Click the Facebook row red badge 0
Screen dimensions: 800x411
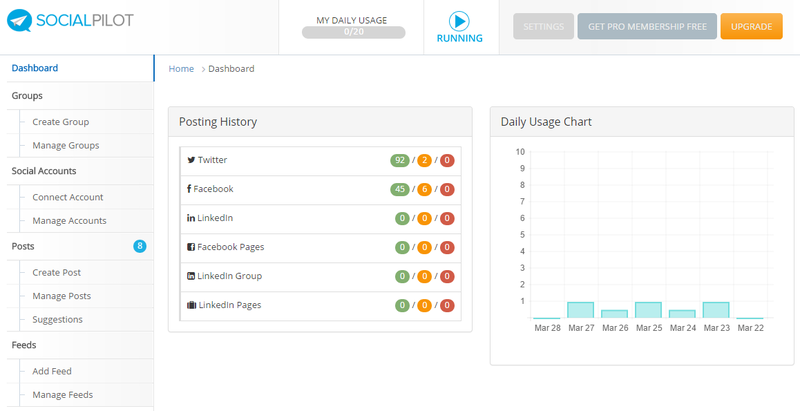[447, 190]
